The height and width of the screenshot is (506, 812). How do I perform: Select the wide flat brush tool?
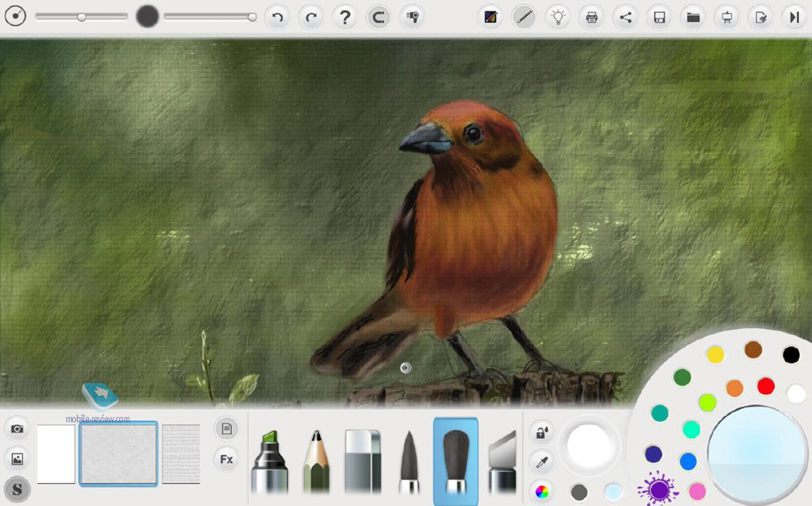(455, 462)
